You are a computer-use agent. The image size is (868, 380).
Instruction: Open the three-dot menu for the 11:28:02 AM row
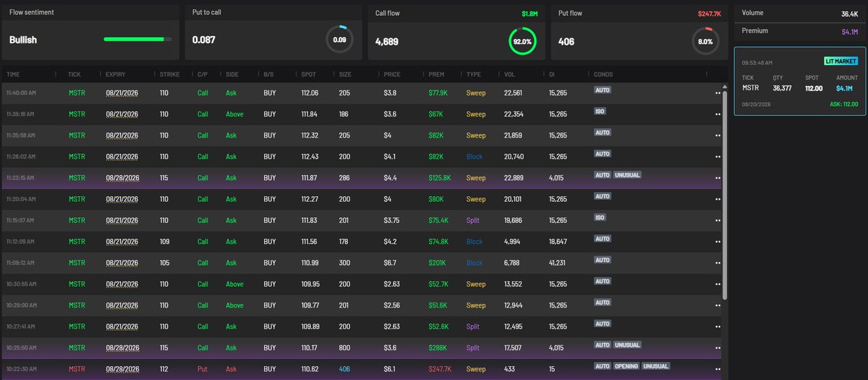(x=718, y=156)
